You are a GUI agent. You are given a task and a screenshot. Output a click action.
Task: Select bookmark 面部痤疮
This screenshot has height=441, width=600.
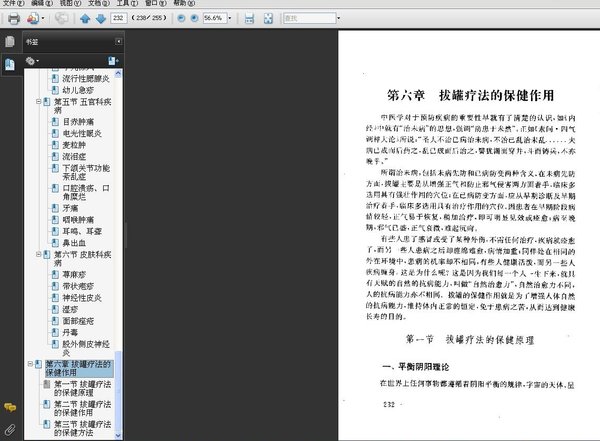(x=78, y=321)
